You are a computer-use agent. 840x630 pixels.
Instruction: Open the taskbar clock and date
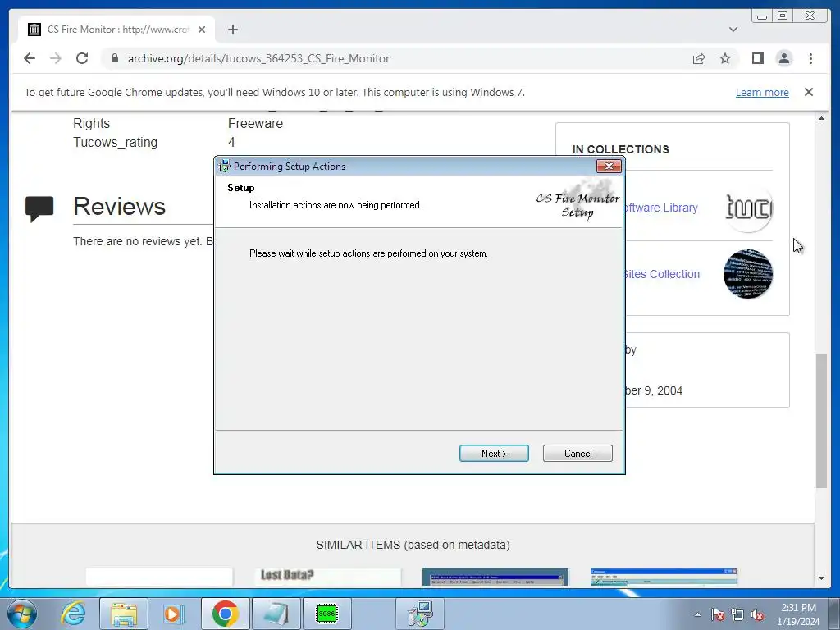[x=798, y=614]
